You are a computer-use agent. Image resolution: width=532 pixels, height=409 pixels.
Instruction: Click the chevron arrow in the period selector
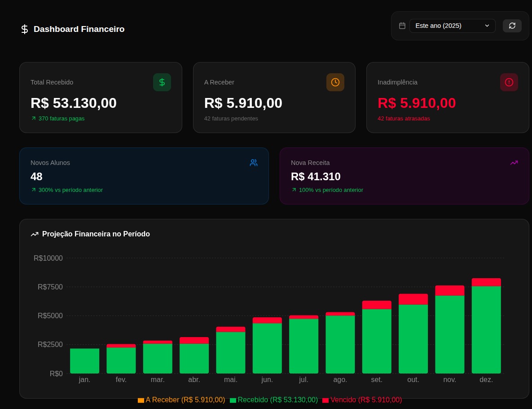pyautogui.click(x=487, y=26)
